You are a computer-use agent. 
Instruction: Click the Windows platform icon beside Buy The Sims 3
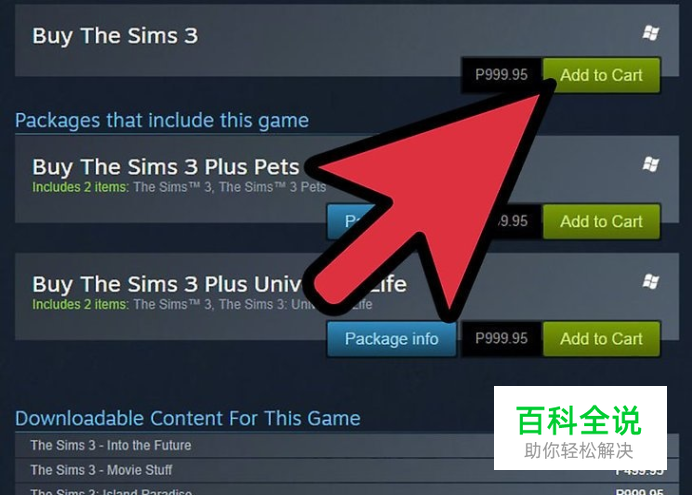(x=651, y=33)
